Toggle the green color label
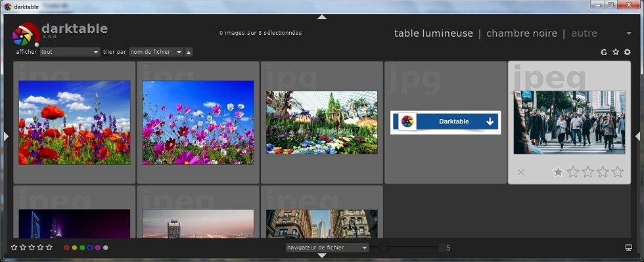 click(x=82, y=248)
